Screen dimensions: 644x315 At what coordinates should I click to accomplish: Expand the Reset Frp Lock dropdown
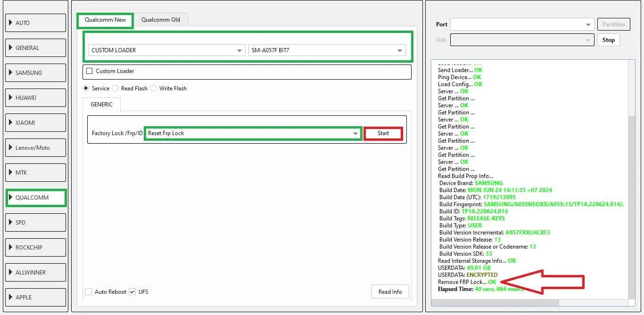coord(253,133)
